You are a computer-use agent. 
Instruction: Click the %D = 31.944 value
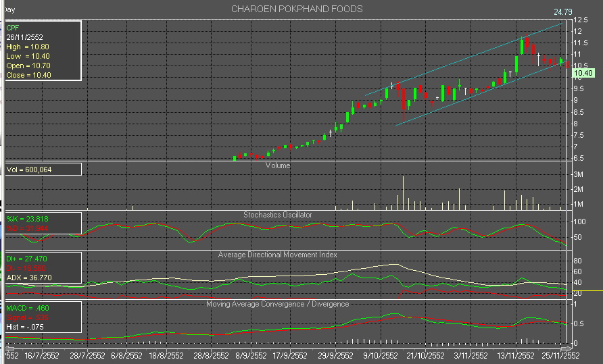(27, 228)
